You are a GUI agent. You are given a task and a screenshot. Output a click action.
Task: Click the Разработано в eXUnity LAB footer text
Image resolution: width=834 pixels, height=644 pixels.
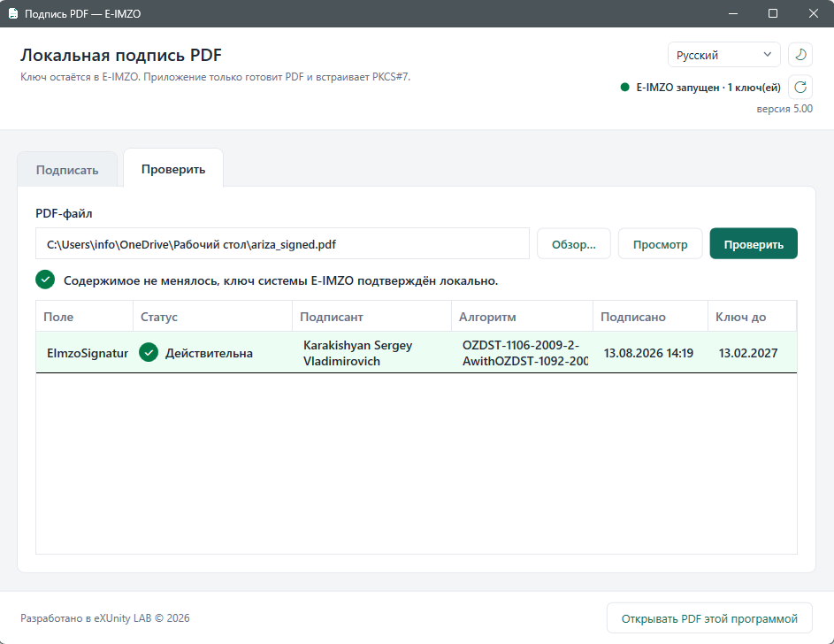pyautogui.click(x=104, y=618)
